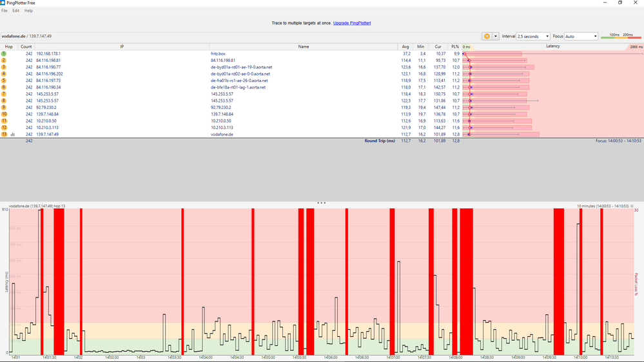Click the hop 13 orange number badge
This screenshot has height=362, width=644.
tap(4, 134)
